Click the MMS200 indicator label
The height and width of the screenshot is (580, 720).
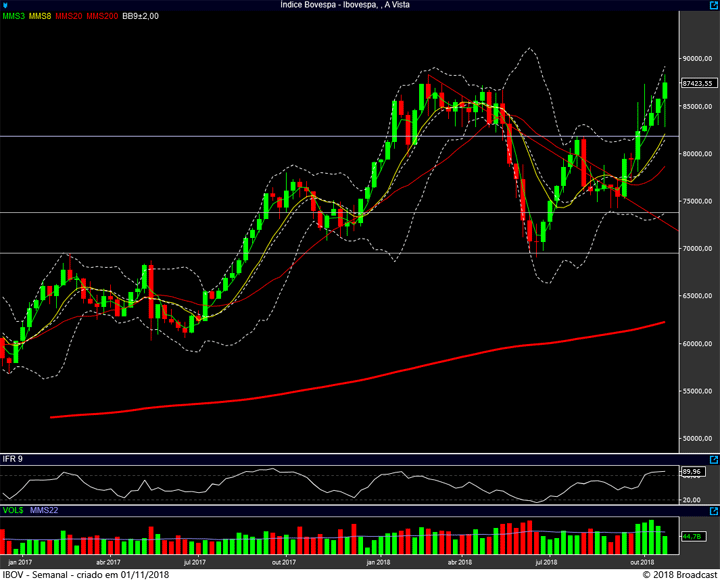pyautogui.click(x=100, y=17)
